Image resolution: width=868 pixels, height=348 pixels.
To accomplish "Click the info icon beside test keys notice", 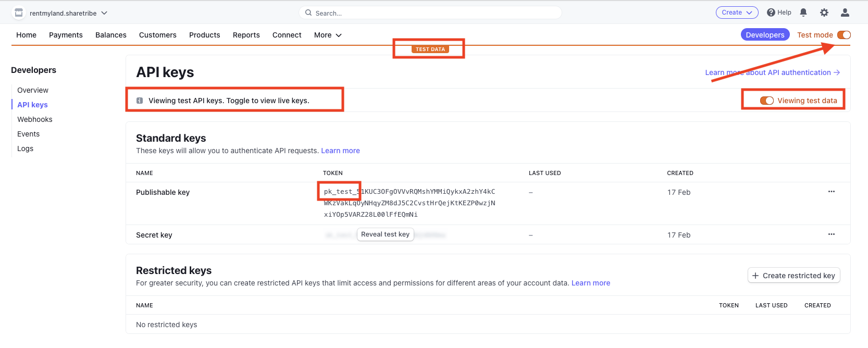I will point(140,101).
